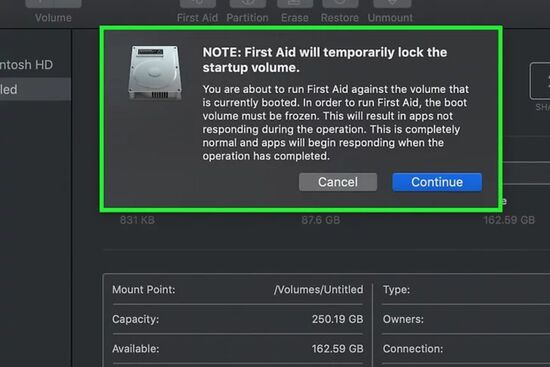Click the Volume toolbar control

pyautogui.click(x=53, y=11)
